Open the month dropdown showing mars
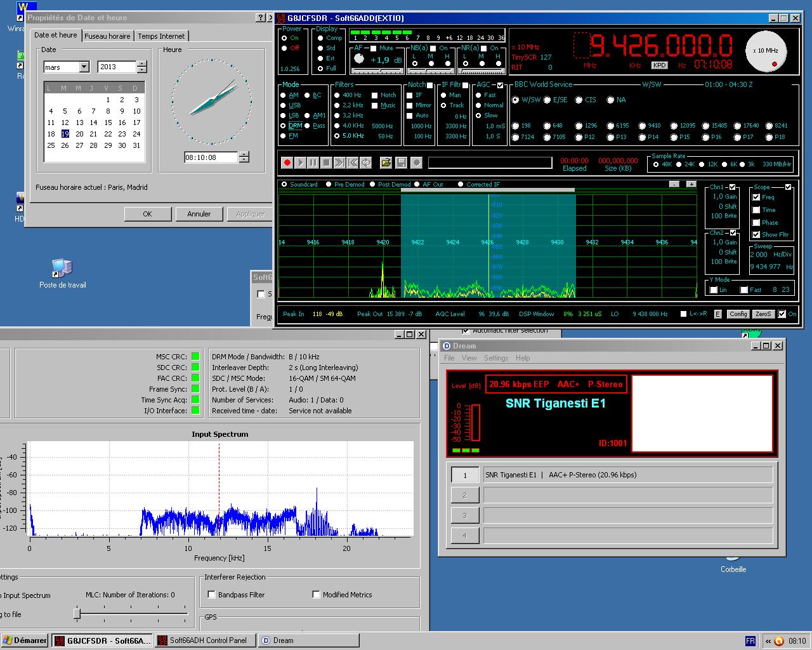The width and height of the screenshot is (812, 650). point(84,67)
